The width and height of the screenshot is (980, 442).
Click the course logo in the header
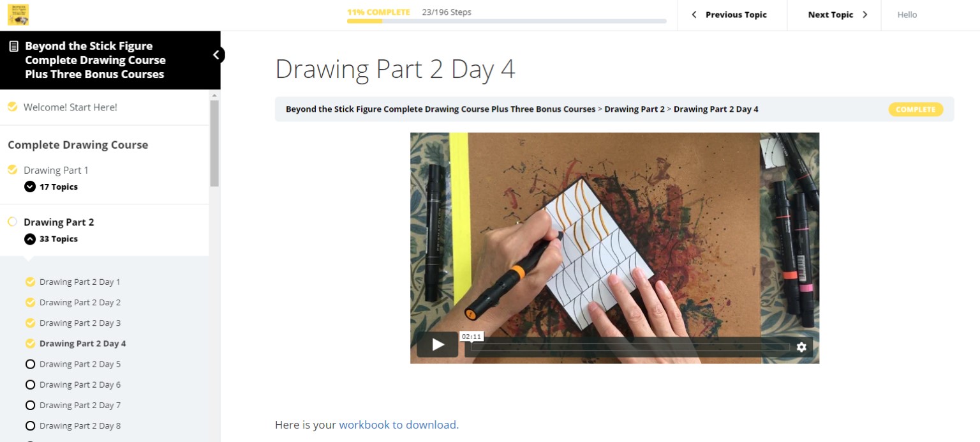click(18, 15)
